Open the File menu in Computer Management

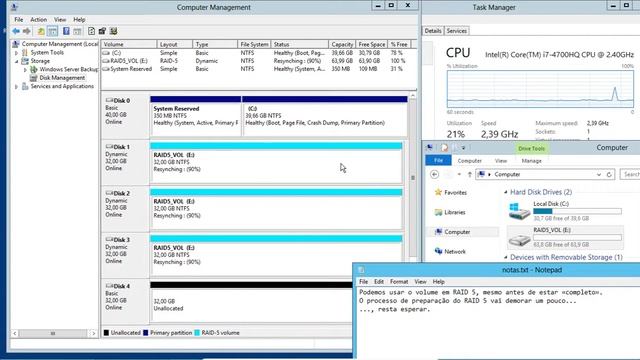point(19,20)
